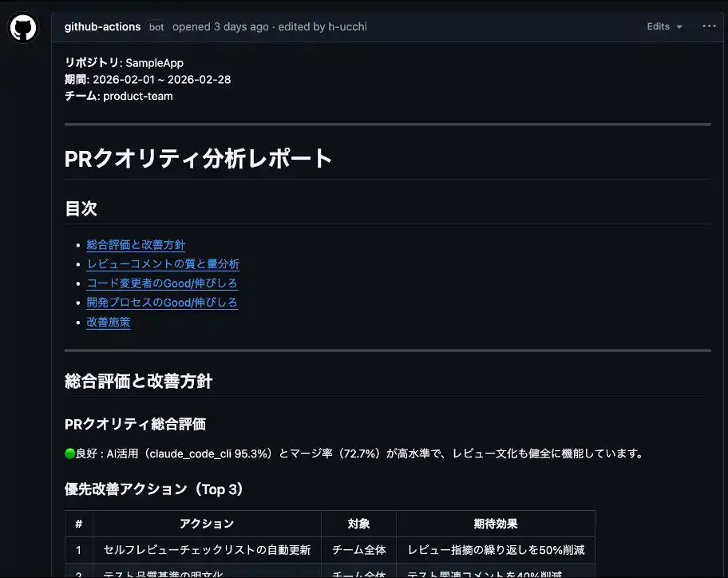
Task: Click the 目次 heading
Action: [x=81, y=208]
